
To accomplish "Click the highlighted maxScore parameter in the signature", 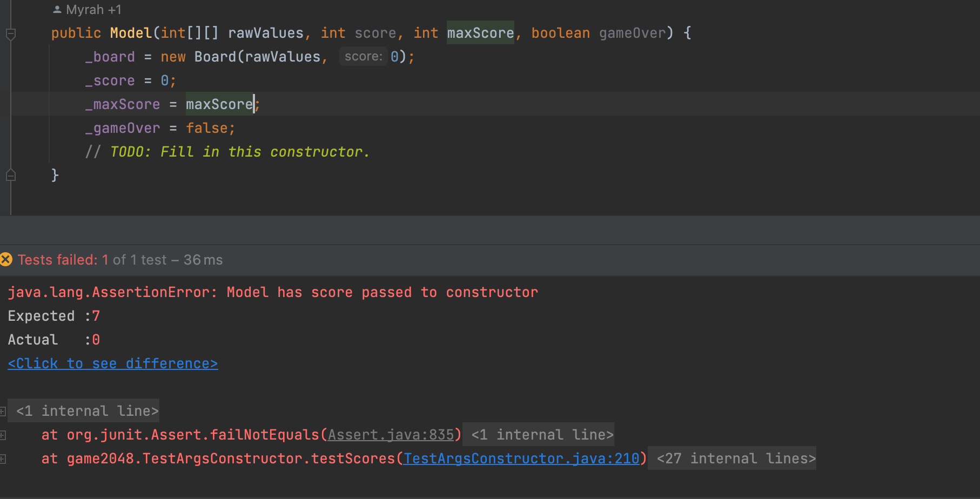I will tap(480, 33).
